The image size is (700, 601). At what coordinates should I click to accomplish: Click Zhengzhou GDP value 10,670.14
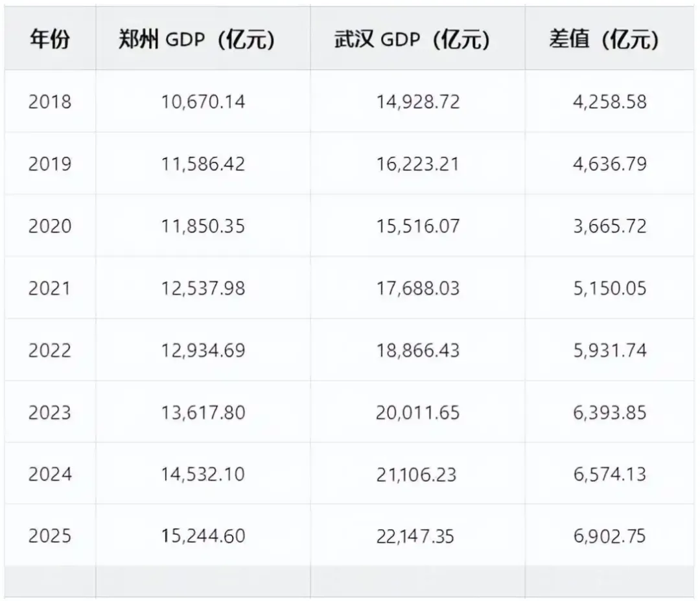point(203,102)
